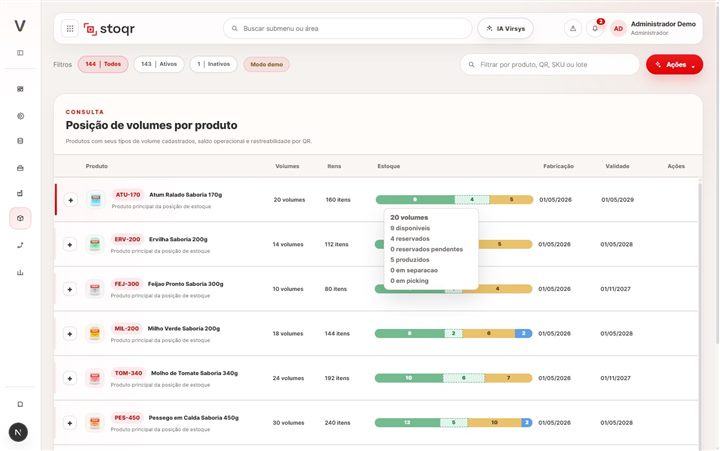The image size is (720, 451).
Task: Select the 143 Ativos filter
Action: pyautogui.click(x=159, y=64)
